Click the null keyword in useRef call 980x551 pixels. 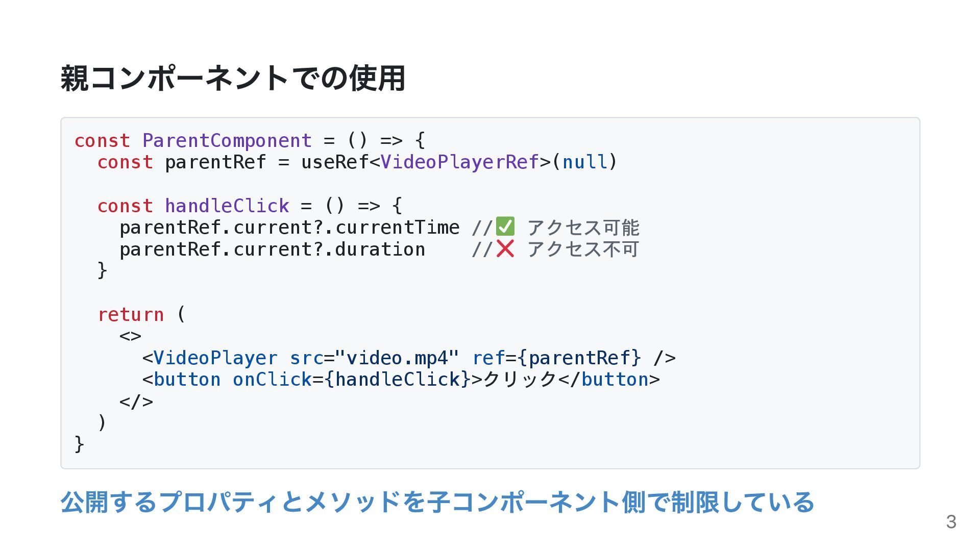click(x=584, y=162)
